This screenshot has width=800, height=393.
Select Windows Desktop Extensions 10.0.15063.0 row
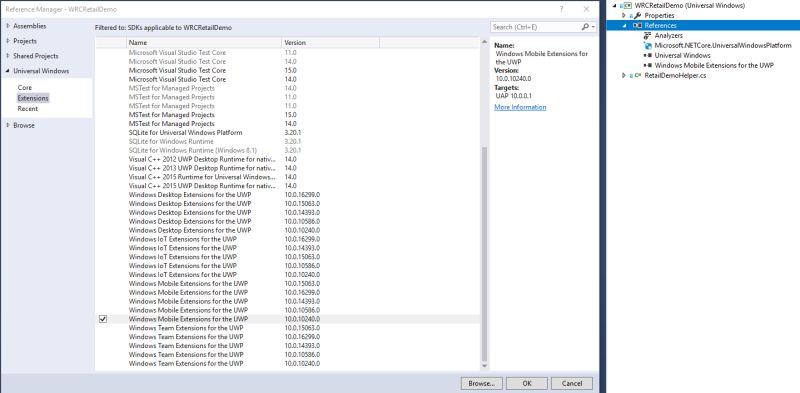click(x=288, y=204)
